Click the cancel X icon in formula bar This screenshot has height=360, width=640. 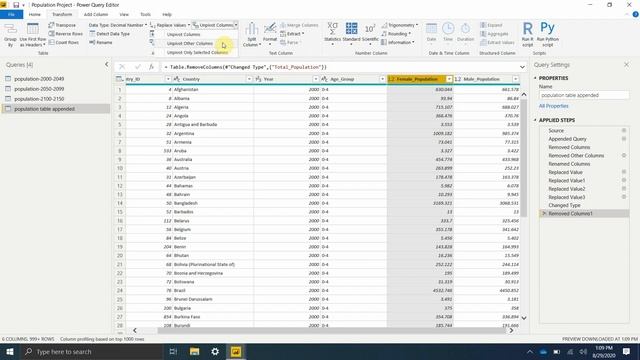coord(122,67)
